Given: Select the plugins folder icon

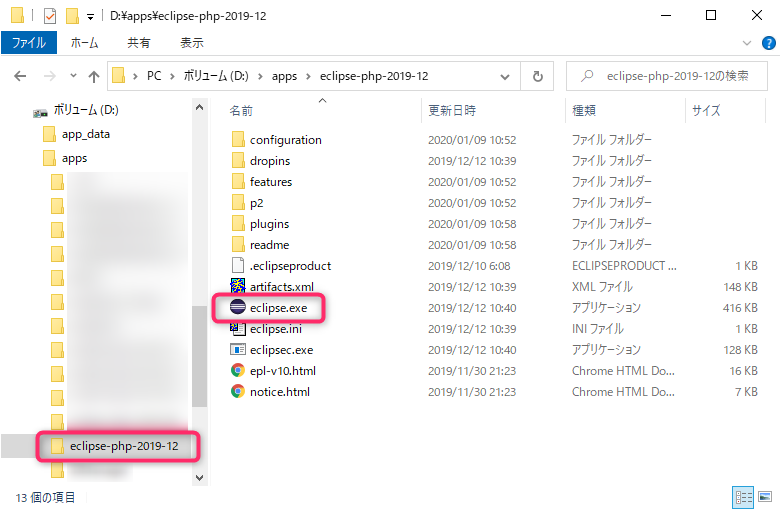Looking at the screenshot, I should [x=238, y=224].
